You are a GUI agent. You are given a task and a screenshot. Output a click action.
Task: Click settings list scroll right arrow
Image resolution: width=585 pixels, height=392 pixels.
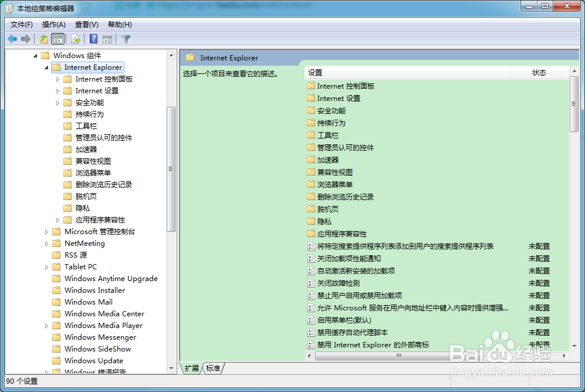(x=564, y=356)
